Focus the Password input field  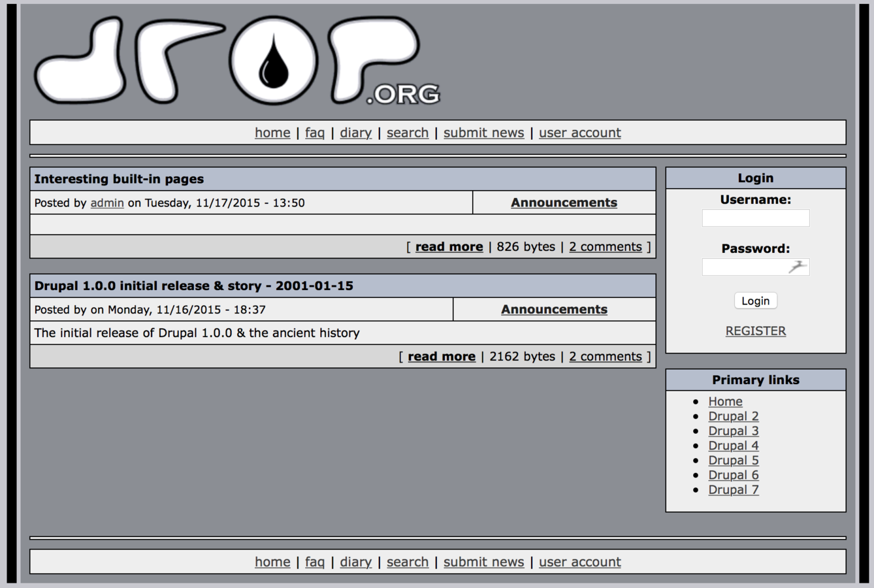[x=756, y=267]
